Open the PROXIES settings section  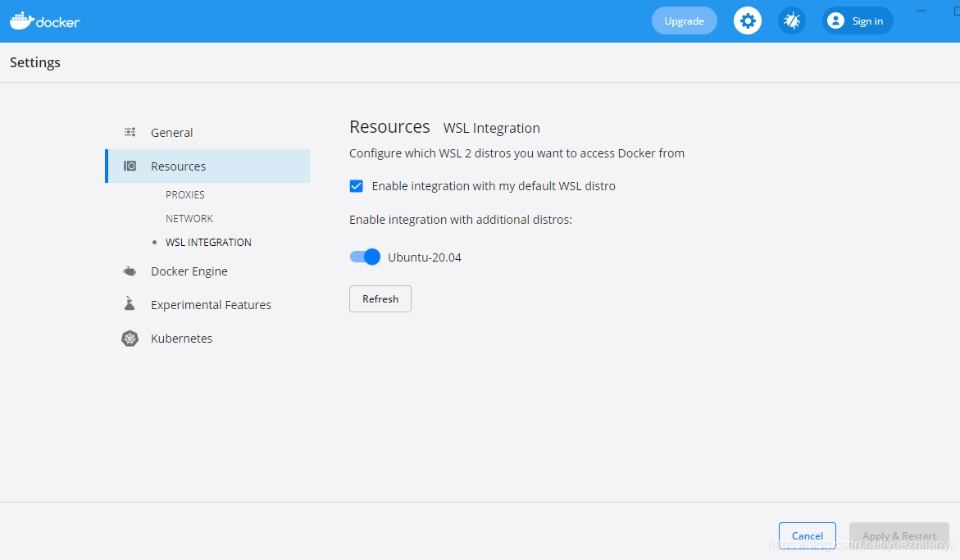pyautogui.click(x=185, y=194)
